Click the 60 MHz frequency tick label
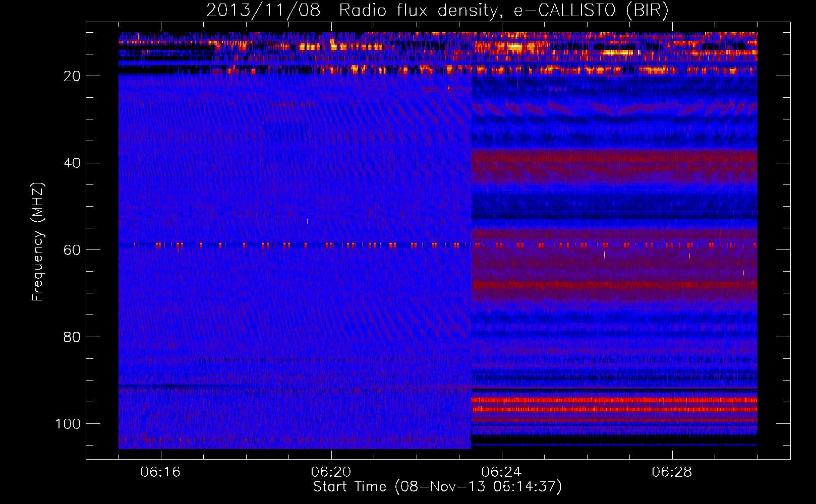Image resolution: width=816 pixels, height=504 pixels. pyautogui.click(x=72, y=250)
